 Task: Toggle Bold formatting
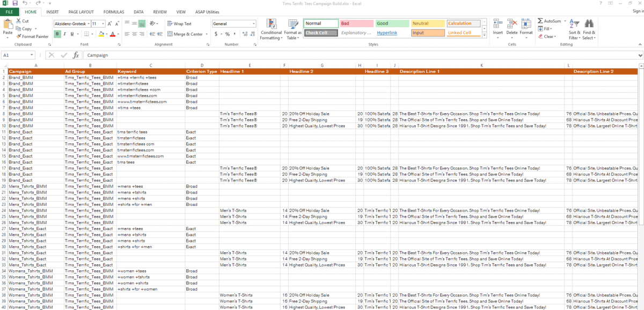coord(57,34)
